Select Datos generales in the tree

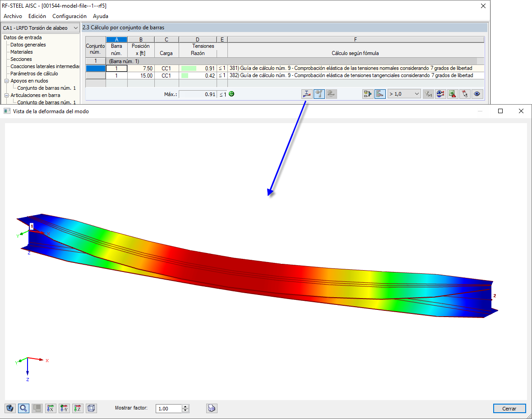pos(28,45)
